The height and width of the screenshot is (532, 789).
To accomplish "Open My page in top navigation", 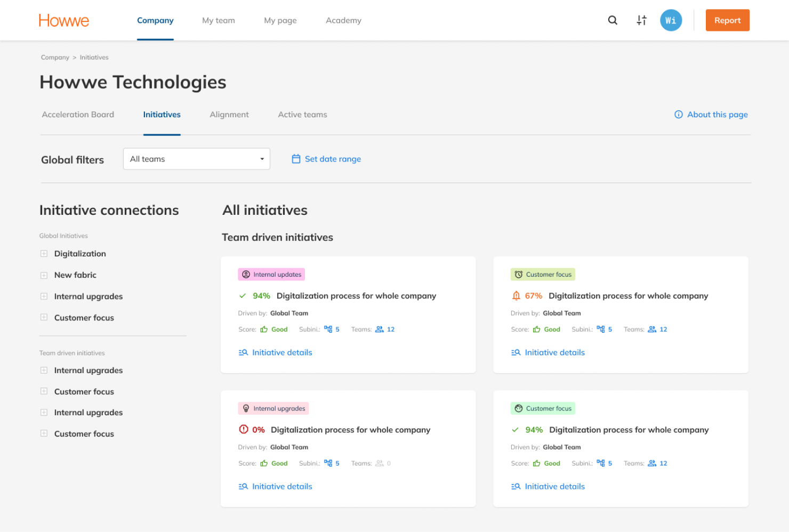I will pyautogui.click(x=280, y=20).
